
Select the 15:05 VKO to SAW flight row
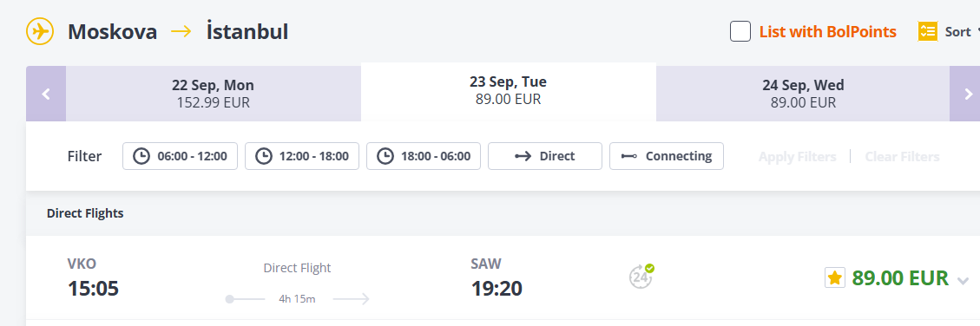pos(503,278)
